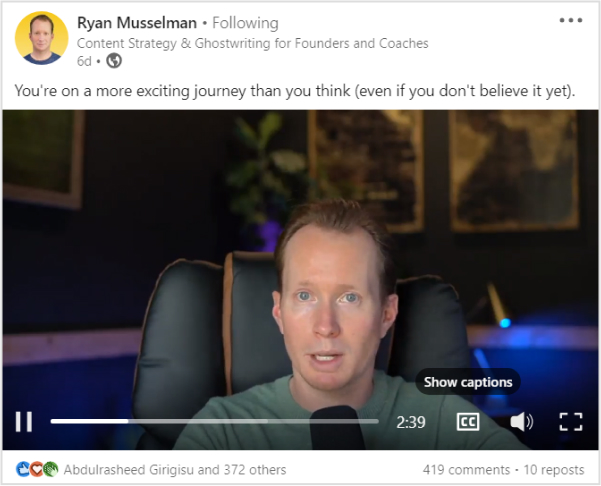Open the three-dot post options menu
The image size is (601, 486).
coord(571,20)
